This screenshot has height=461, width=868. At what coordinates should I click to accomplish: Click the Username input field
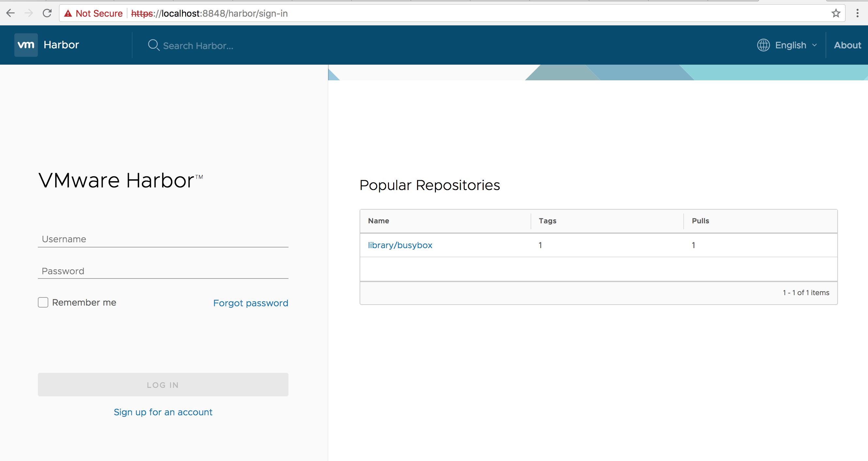coord(163,239)
